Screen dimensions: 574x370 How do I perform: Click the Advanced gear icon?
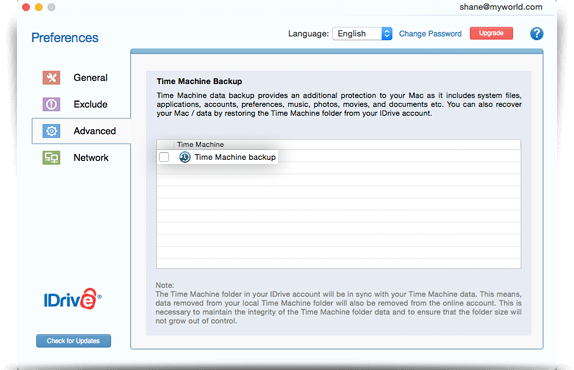pos(51,131)
